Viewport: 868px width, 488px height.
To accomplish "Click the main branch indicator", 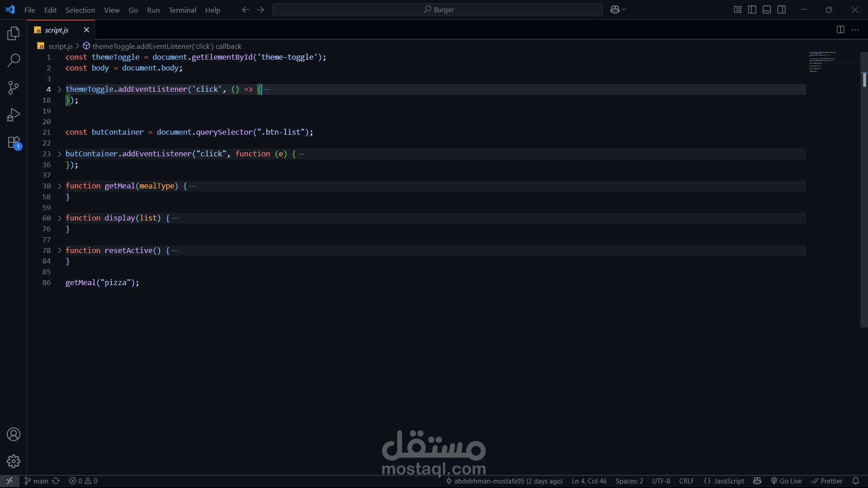I will pyautogui.click(x=36, y=481).
